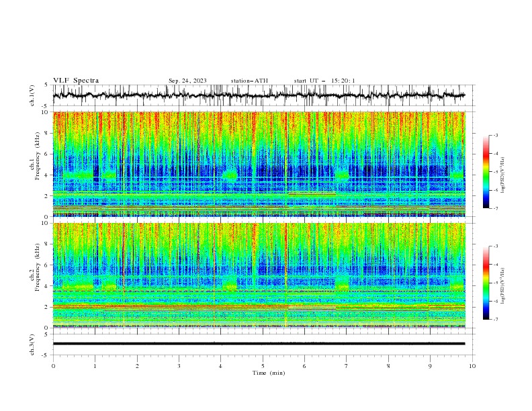Image resolution: width=532 pixels, height=411 pixels.
Task: Click time axis tick label "9"
Action: click(430, 366)
